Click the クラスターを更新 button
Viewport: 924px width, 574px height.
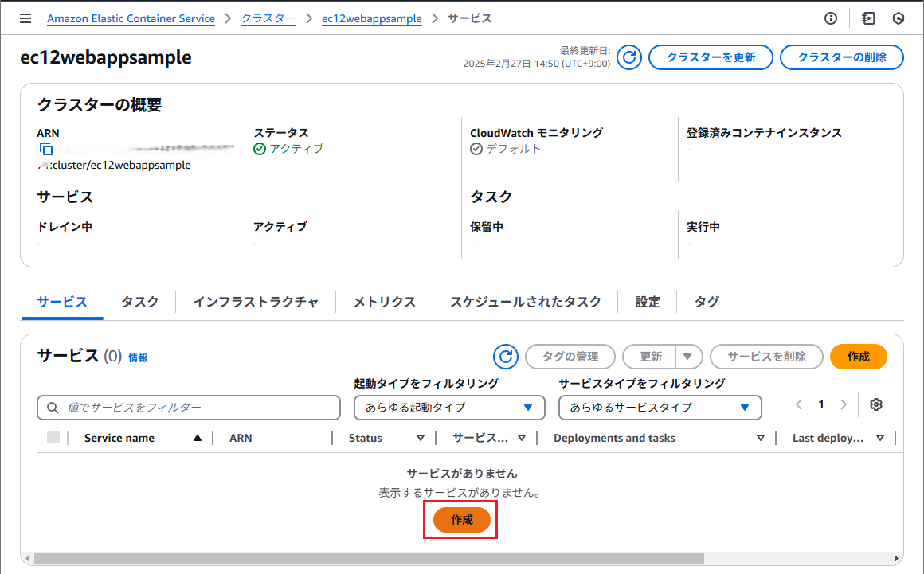click(711, 57)
